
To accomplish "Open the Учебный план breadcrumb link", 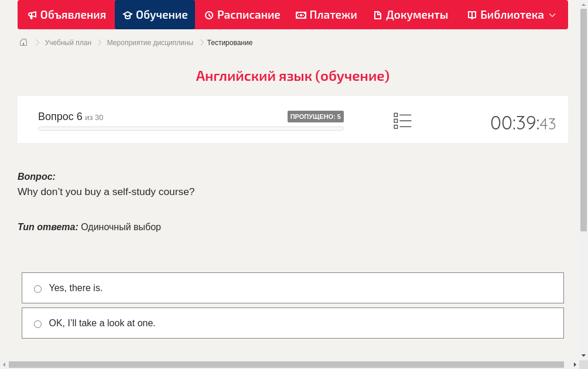I will pos(67,42).
